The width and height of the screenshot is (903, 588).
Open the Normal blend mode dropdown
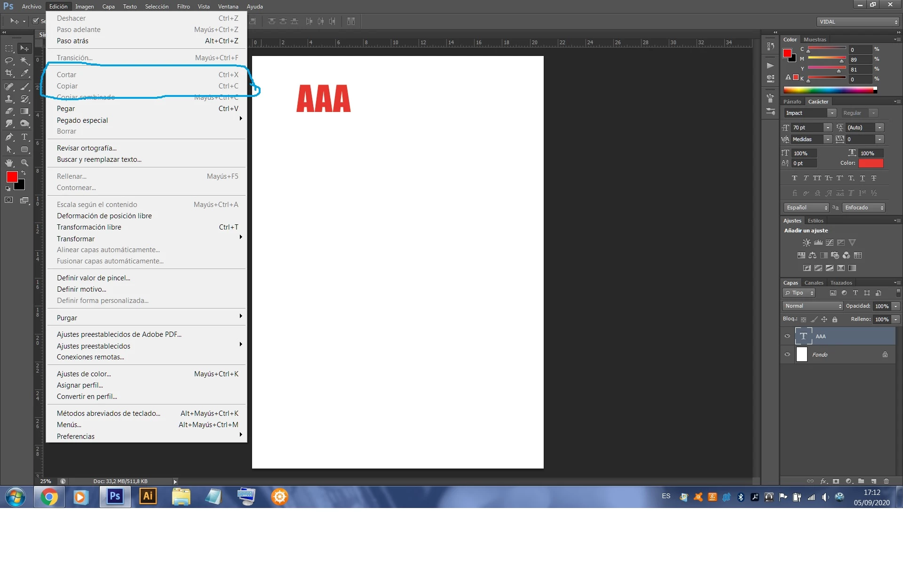(x=813, y=306)
